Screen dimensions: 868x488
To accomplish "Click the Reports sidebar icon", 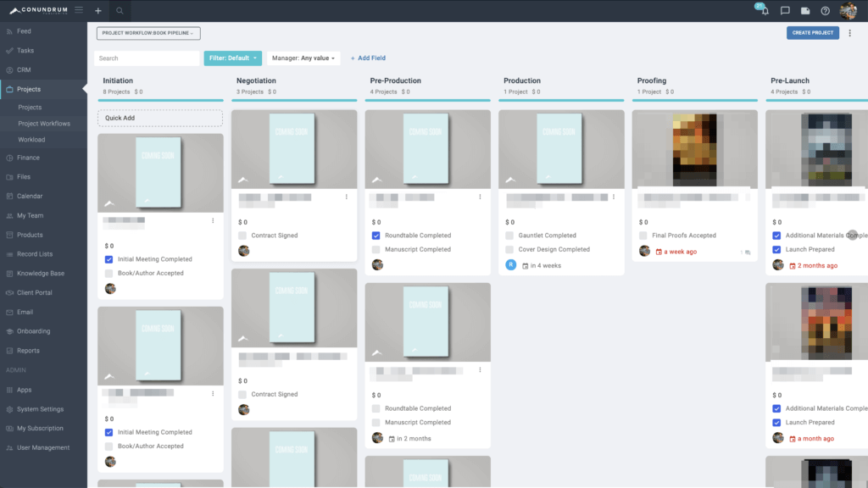I will (9, 350).
